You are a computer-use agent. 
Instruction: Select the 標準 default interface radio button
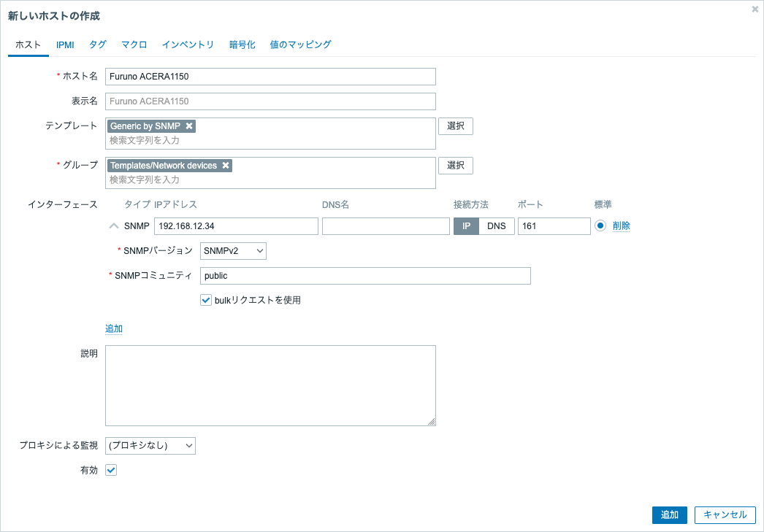pyautogui.click(x=600, y=225)
